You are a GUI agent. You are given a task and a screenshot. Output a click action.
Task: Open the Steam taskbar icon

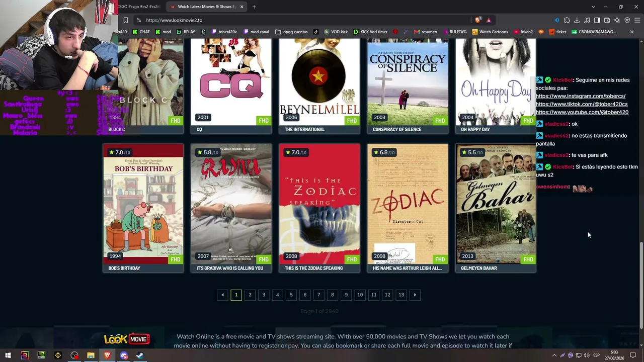pyautogui.click(x=140, y=355)
